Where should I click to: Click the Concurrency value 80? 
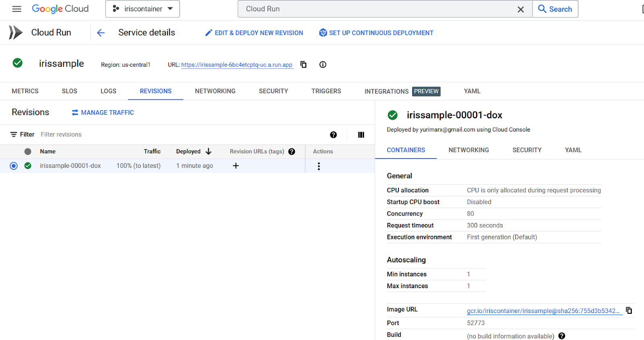click(x=471, y=214)
